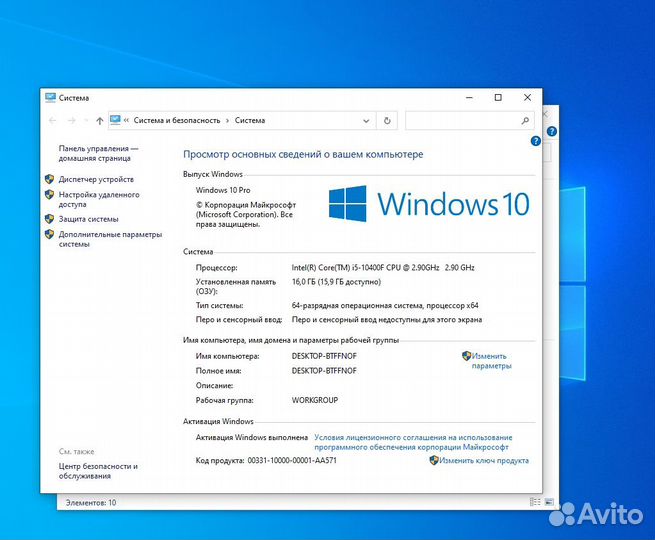Open 'Центр безопасности и обслуживания'

(x=98, y=471)
